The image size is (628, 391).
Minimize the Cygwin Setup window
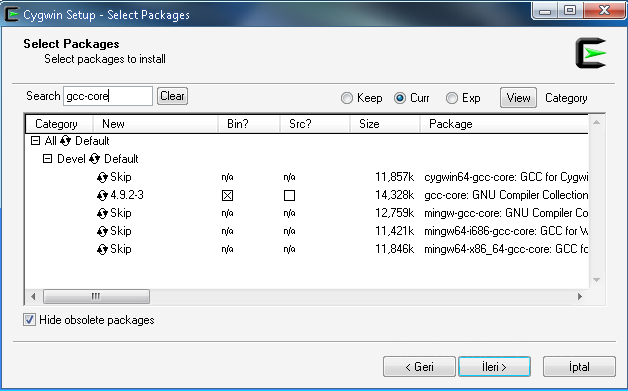point(545,10)
